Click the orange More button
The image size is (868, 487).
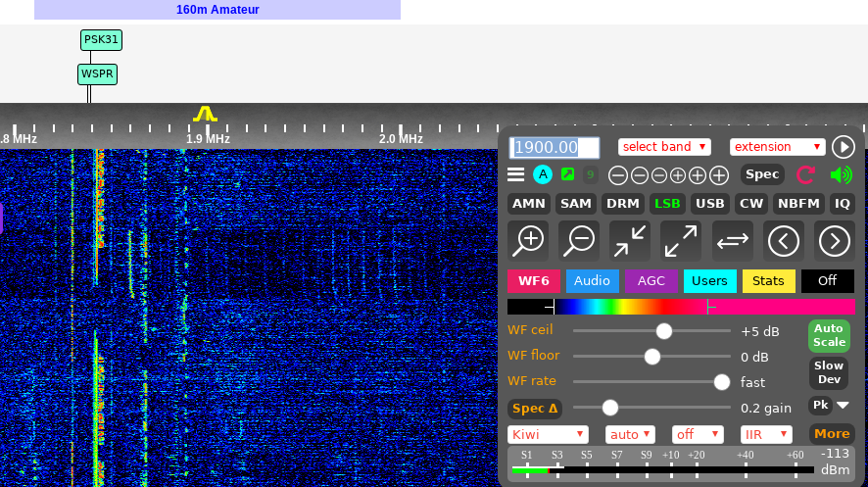[x=831, y=434]
